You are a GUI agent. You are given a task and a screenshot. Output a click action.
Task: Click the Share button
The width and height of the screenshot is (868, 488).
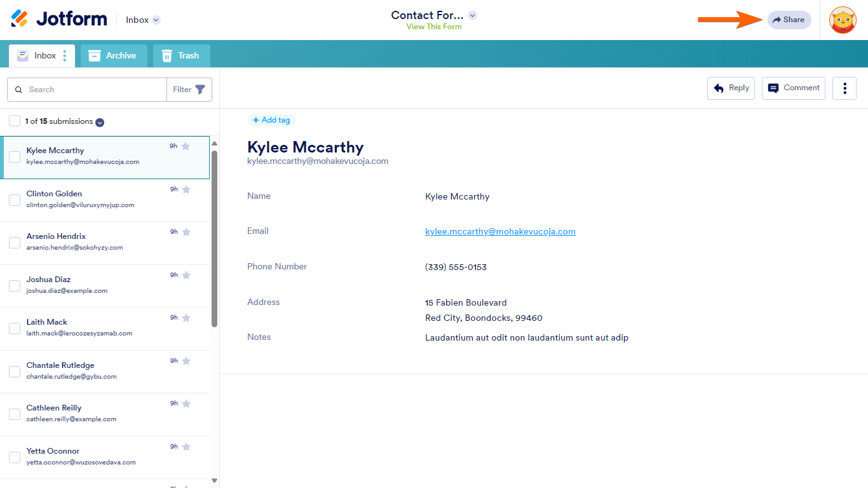pos(789,20)
